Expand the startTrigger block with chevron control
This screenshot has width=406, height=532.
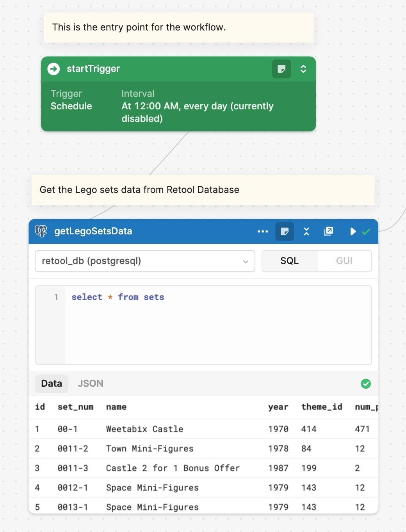click(303, 69)
